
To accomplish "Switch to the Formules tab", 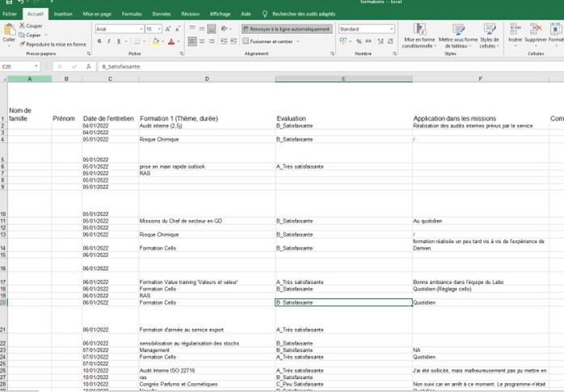I will click(x=131, y=14).
